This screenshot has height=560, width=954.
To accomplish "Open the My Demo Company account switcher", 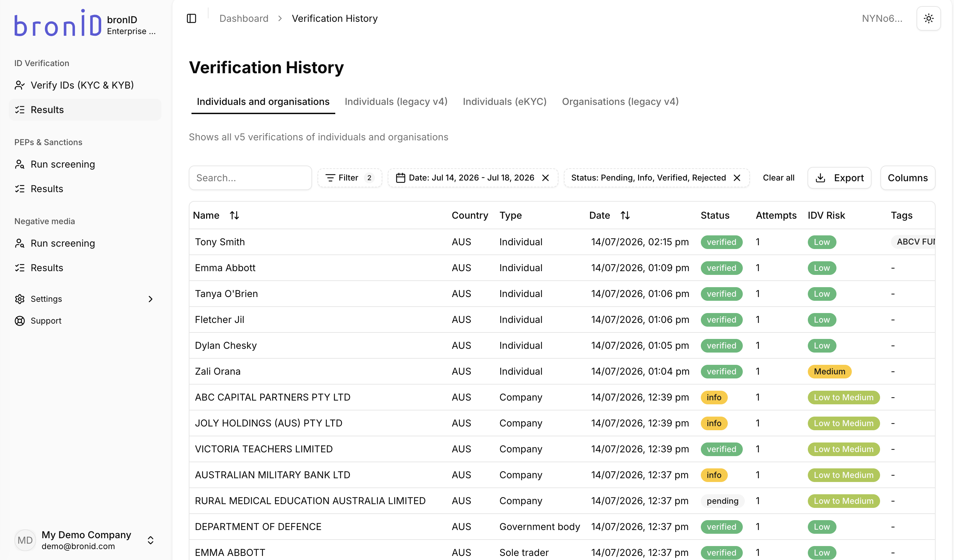I will point(85,540).
